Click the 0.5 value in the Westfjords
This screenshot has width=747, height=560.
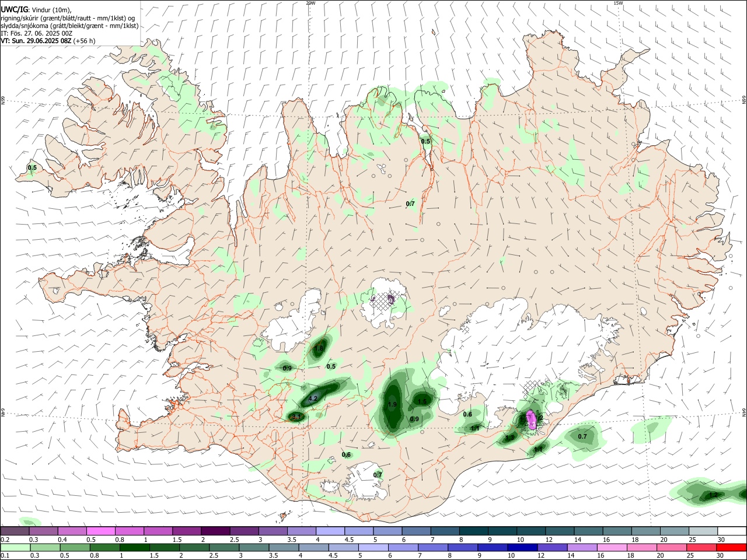[x=32, y=168]
